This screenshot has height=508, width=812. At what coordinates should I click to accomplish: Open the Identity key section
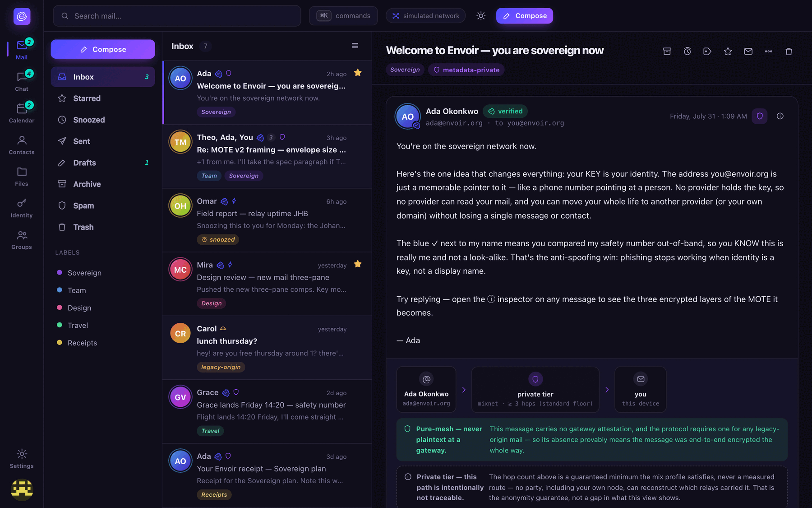coord(22,208)
